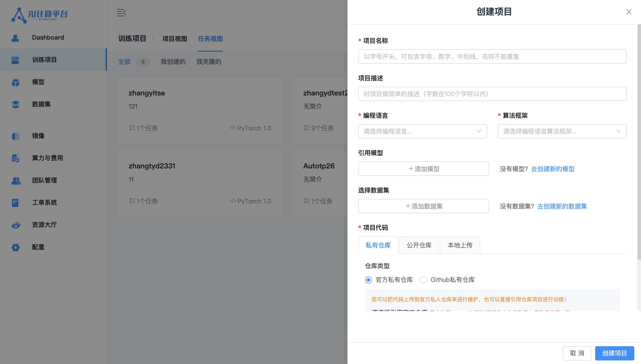
Task: Click the 团队管理 people icon
Action: pos(16,180)
